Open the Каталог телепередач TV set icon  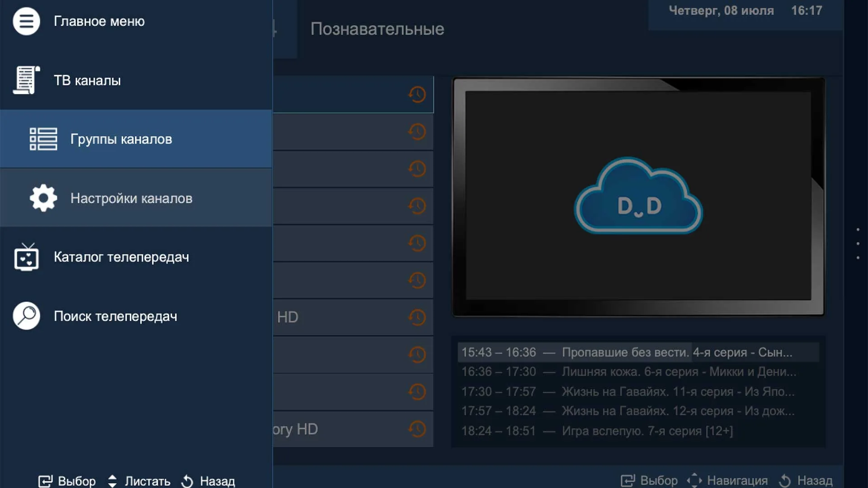[x=27, y=257]
